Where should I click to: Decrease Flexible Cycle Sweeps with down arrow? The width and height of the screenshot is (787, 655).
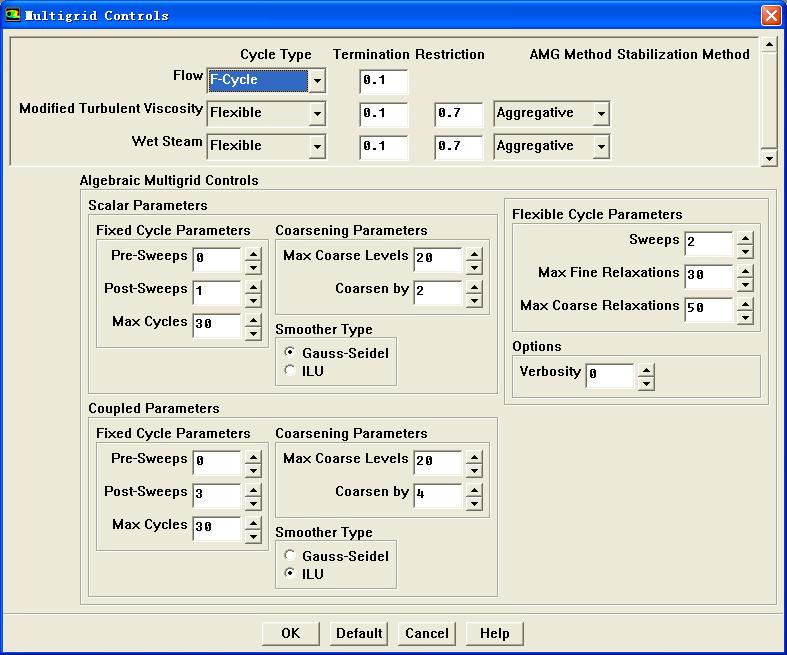coord(744,251)
